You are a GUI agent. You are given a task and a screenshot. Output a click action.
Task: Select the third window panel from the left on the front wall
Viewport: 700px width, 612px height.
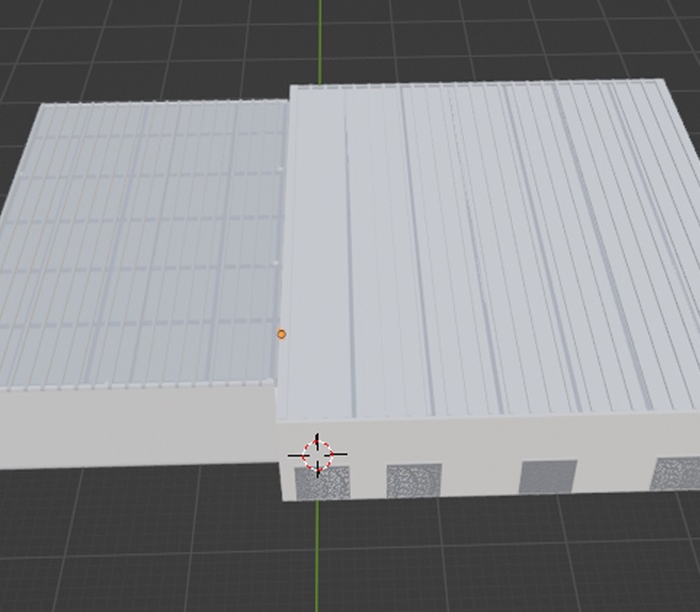[548, 476]
